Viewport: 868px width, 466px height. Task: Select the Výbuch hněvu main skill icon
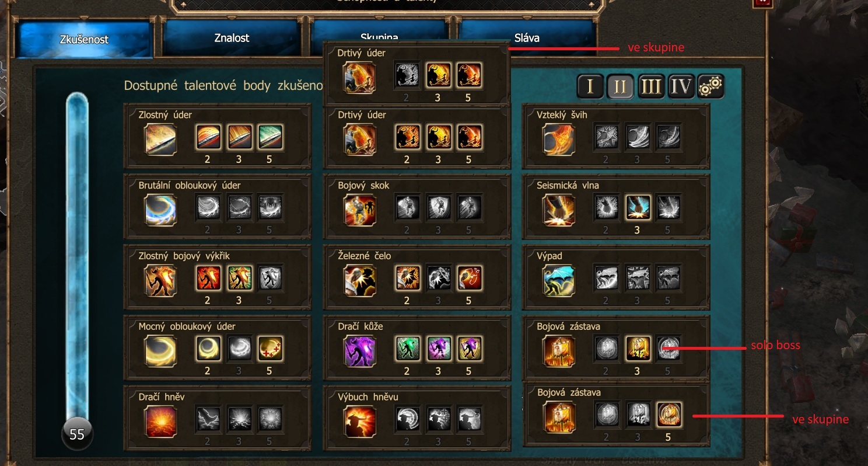pos(360,421)
